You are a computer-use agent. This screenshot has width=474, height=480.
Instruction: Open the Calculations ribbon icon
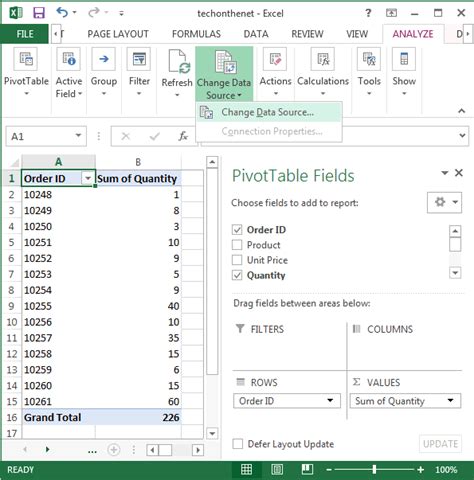coord(322,59)
